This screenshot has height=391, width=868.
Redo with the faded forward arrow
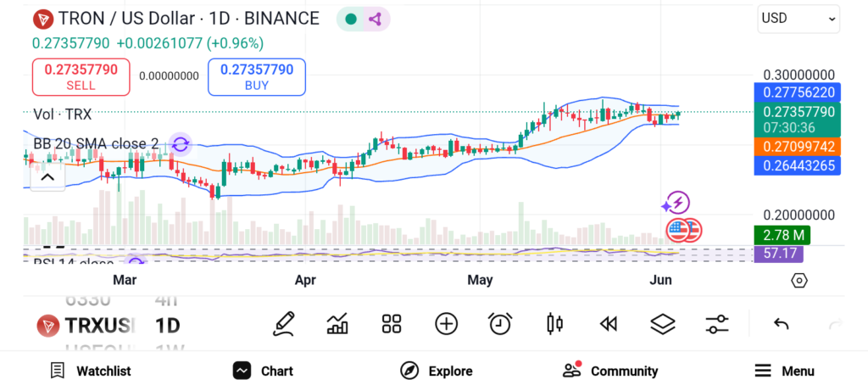[x=835, y=324]
